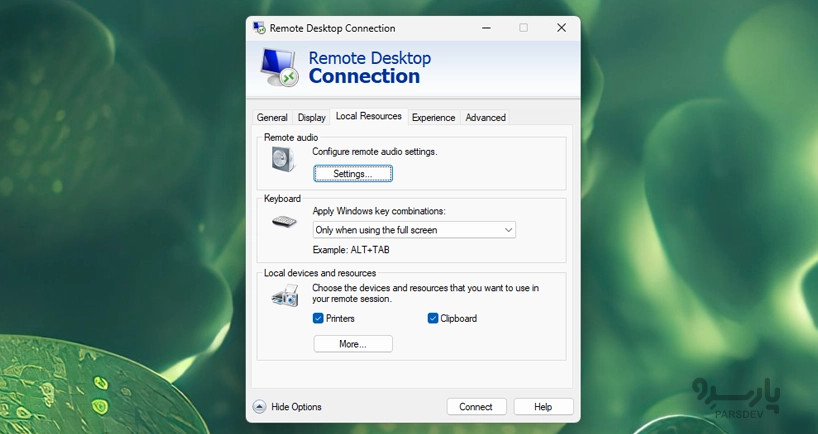Click the printer and devices icon

(285, 295)
